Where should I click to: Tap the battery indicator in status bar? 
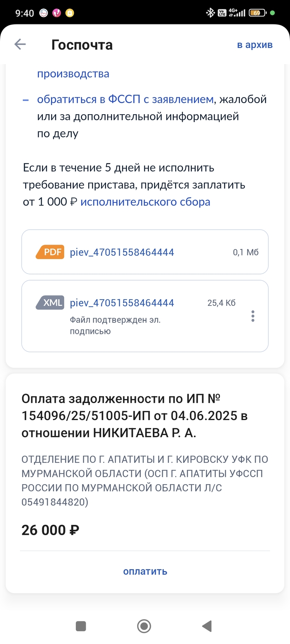pos(257,13)
